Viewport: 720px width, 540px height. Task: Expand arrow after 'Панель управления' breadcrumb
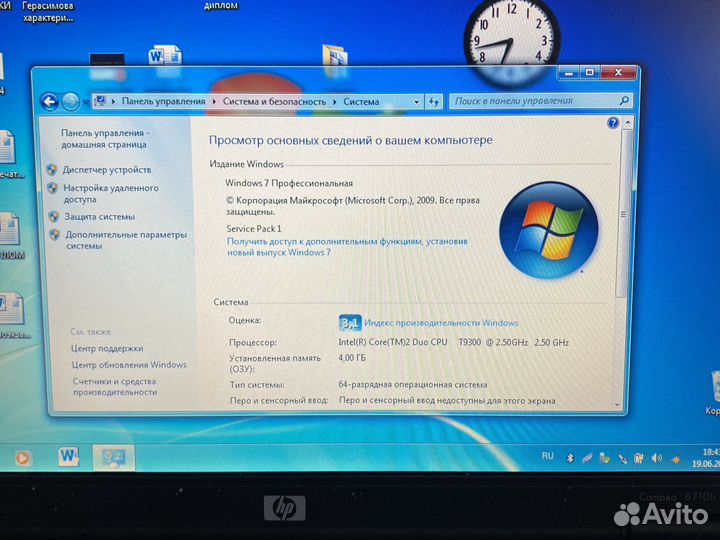click(214, 101)
